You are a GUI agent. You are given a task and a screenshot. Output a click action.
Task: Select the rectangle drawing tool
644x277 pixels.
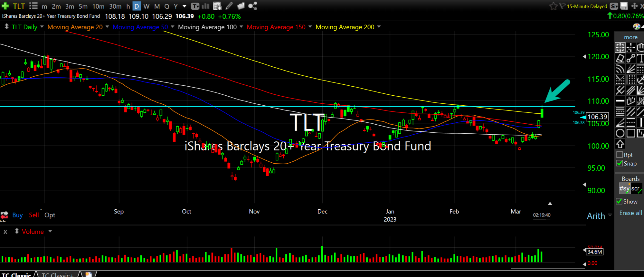[631, 133]
